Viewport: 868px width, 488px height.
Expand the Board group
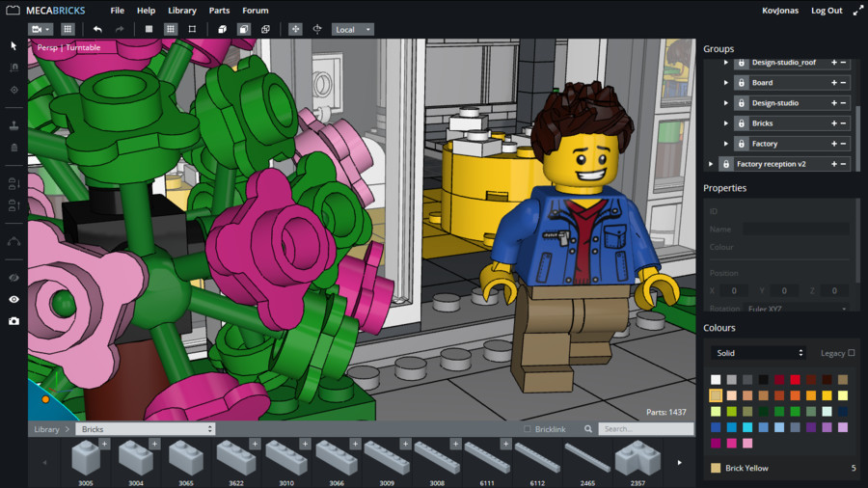click(x=725, y=83)
